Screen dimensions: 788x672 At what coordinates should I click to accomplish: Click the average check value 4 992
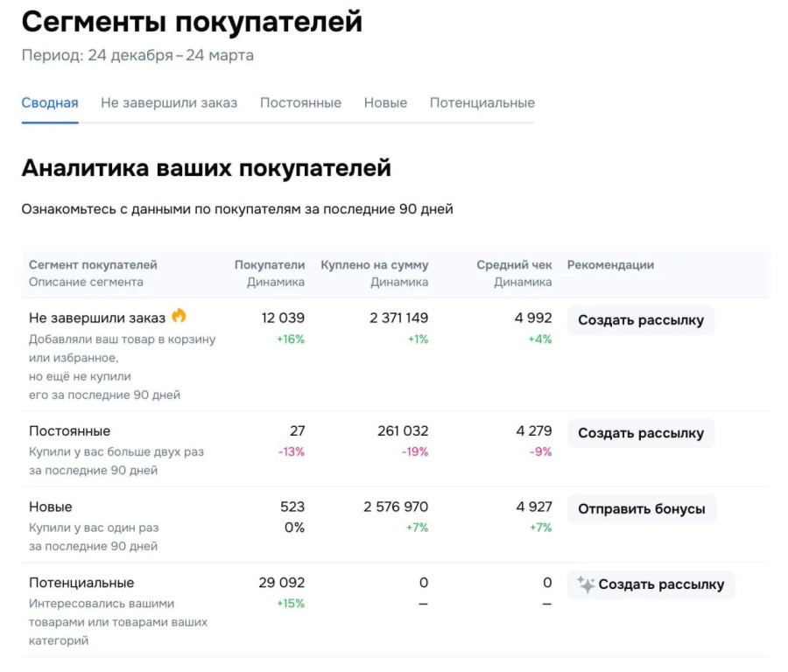click(533, 318)
